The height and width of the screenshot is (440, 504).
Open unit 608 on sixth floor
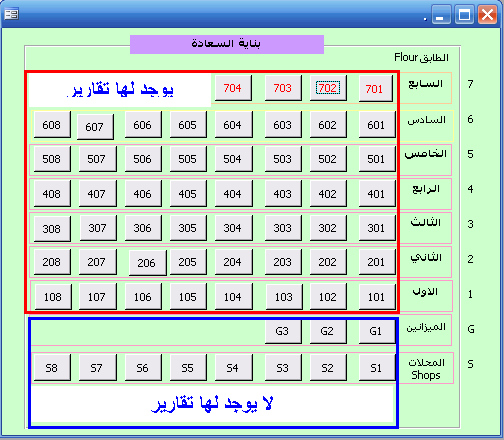[x=52, y=125]
